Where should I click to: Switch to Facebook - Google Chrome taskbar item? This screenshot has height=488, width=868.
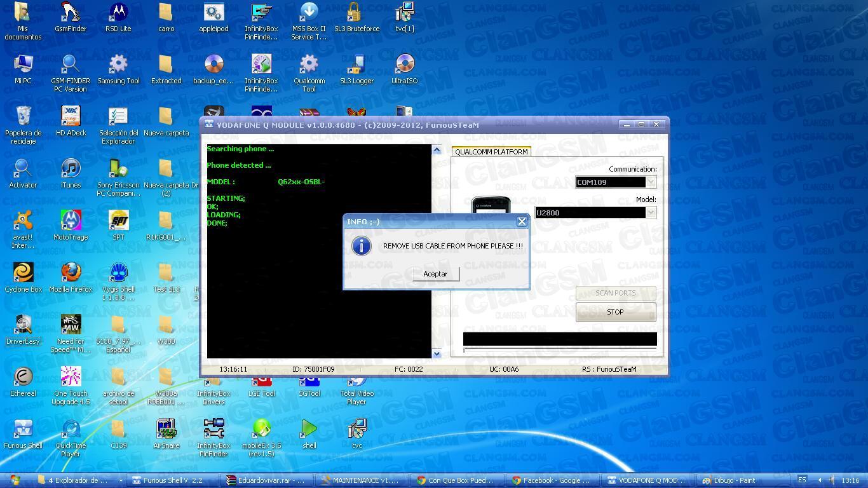click(553, 480)
